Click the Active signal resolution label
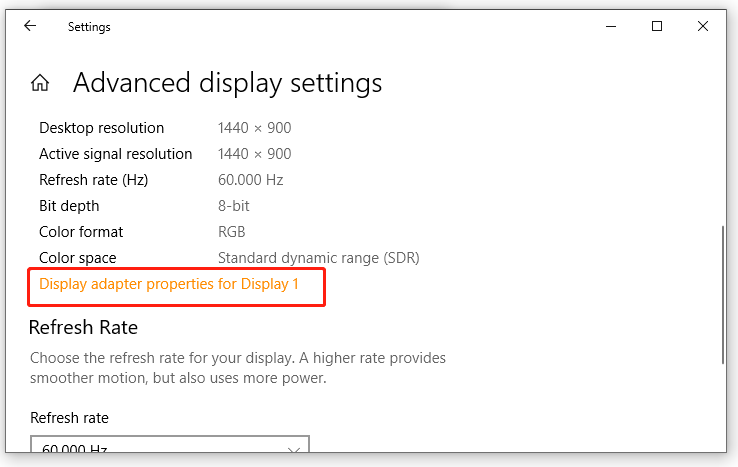The image size is (738, 467). [116, 154]
